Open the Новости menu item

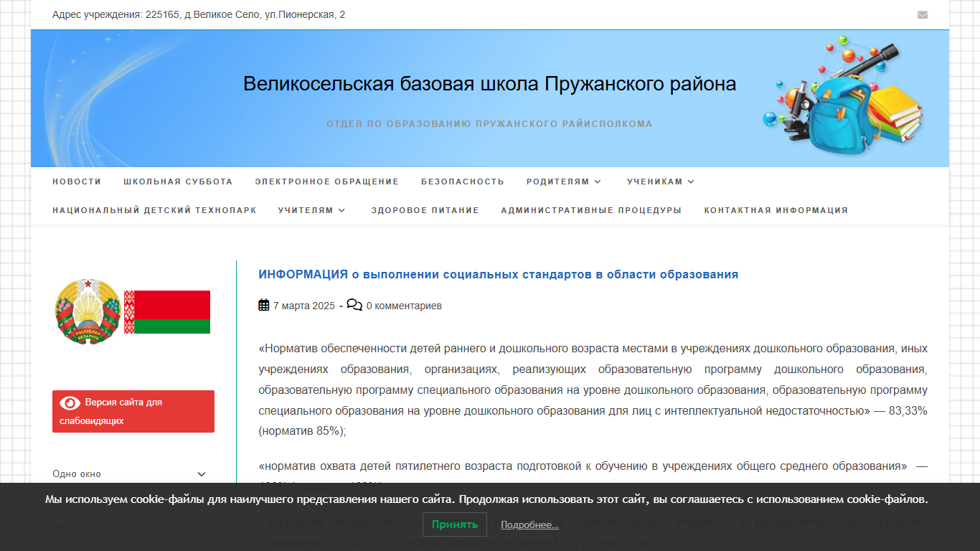[77, 182]
